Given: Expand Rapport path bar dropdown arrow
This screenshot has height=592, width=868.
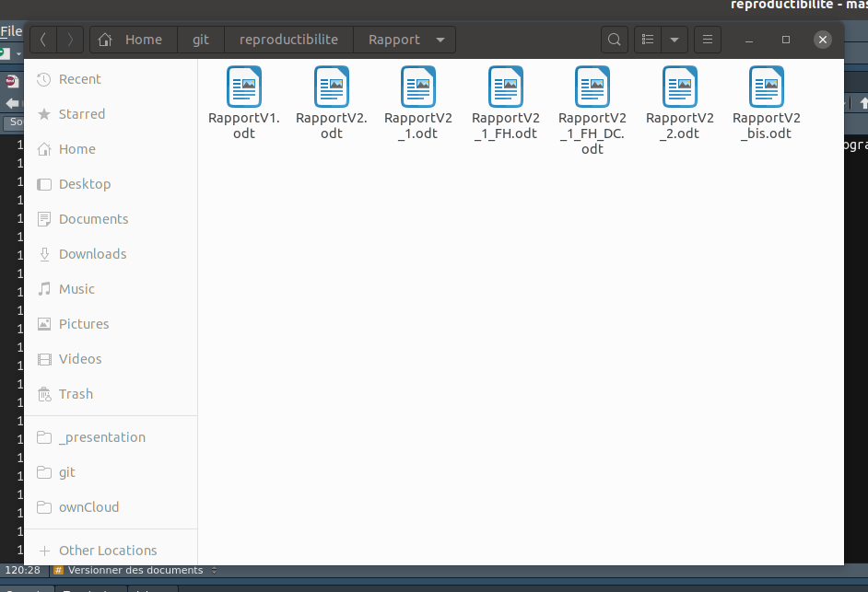Looking at the screenshot, I should coord(440,40).
